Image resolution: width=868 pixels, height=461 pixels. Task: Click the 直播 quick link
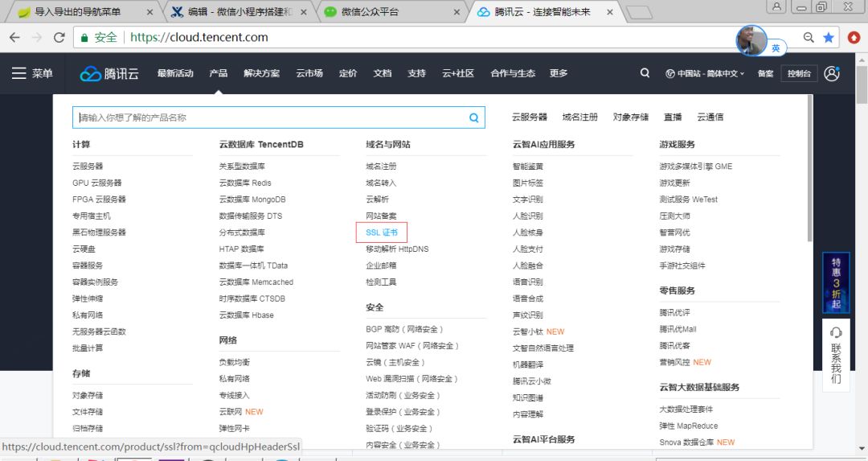point(673,117)
